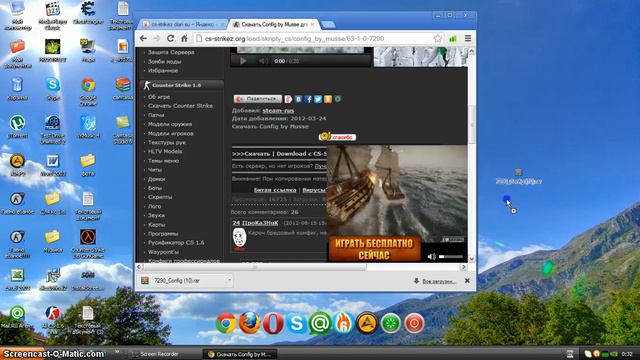
Task: Bookmark this page with the star
Action: coord(438,38)
